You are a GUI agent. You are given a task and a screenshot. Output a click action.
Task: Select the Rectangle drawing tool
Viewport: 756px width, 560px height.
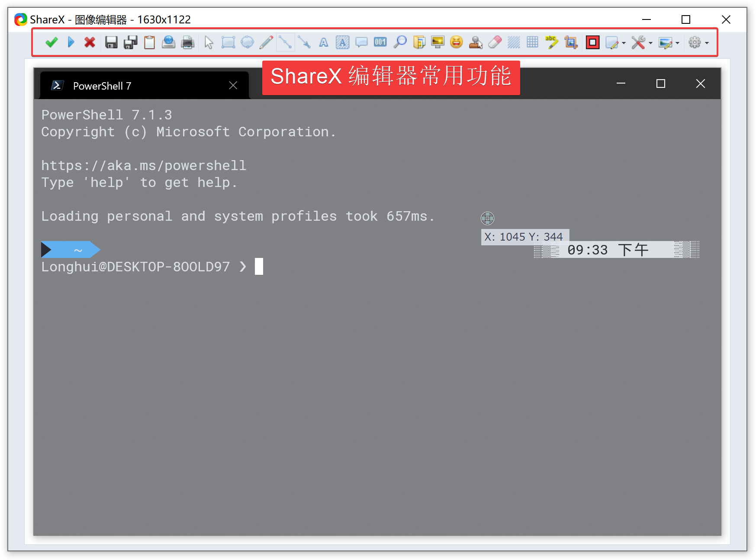tap(228, 42)
